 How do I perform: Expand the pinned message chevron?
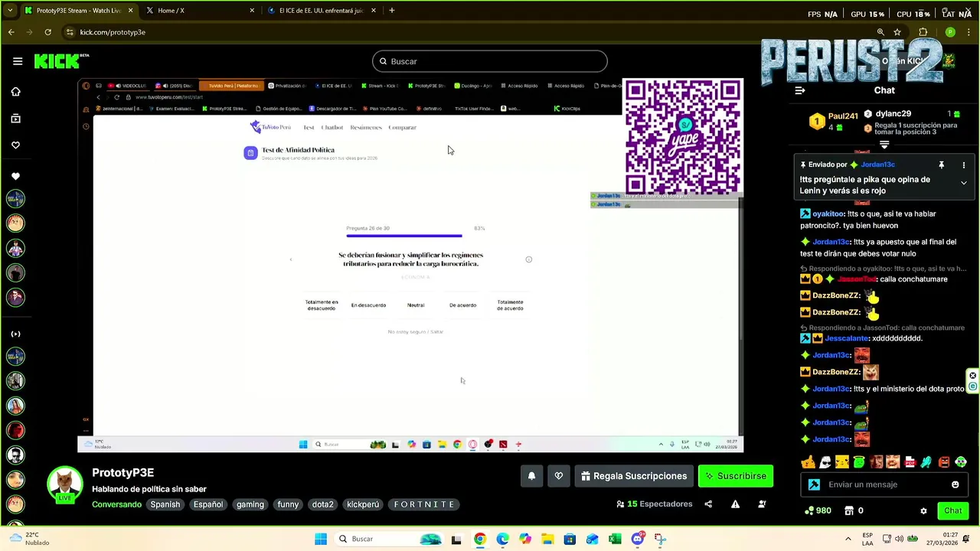pyautogui.click(x=964, y=183)
